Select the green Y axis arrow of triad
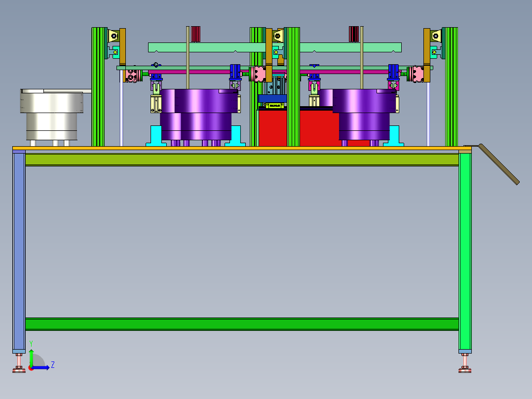 (x=31, y=357)
